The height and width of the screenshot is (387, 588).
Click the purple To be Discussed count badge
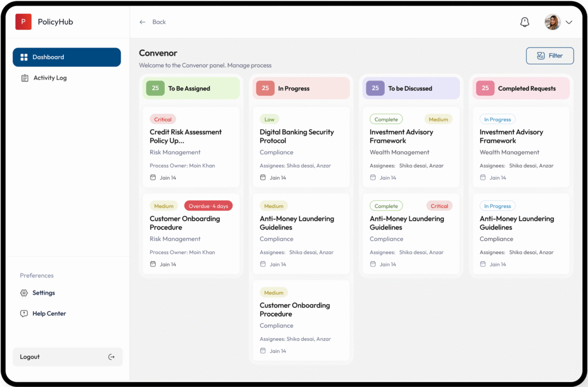coord(375,88)
